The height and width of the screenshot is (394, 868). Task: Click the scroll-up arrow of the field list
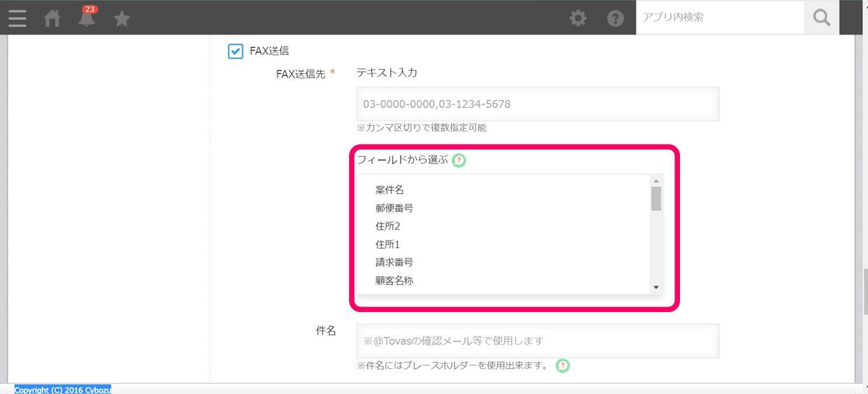point(656,182)
